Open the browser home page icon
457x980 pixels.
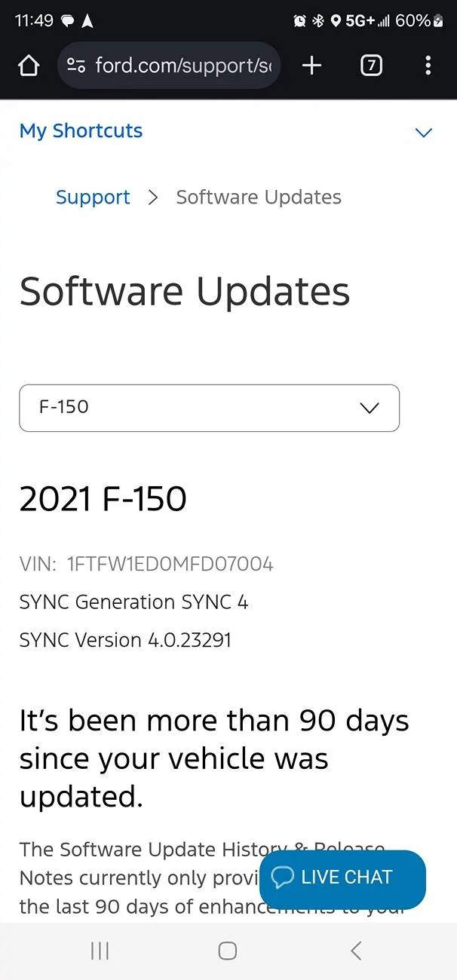(x=28, y=66)
